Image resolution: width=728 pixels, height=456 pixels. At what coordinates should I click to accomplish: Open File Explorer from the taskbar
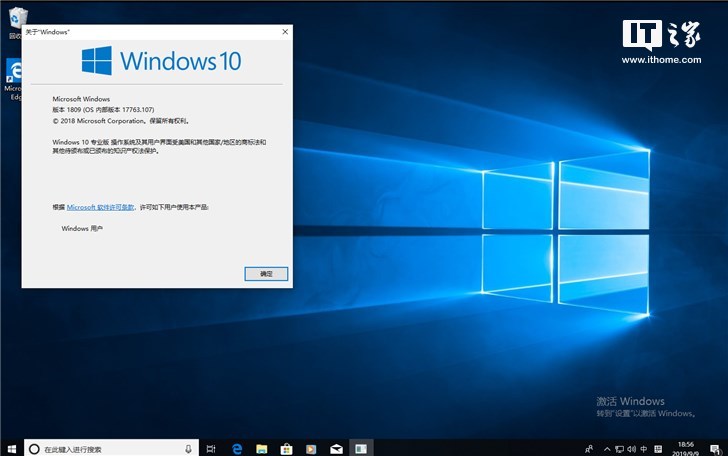tap(262, 449)
